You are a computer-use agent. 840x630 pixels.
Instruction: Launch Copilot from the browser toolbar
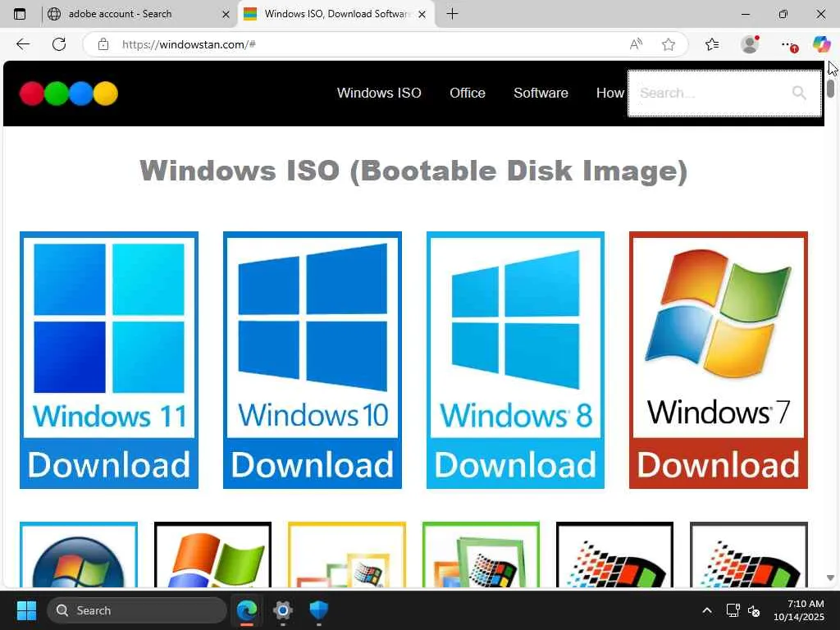[x=821, y=44]
